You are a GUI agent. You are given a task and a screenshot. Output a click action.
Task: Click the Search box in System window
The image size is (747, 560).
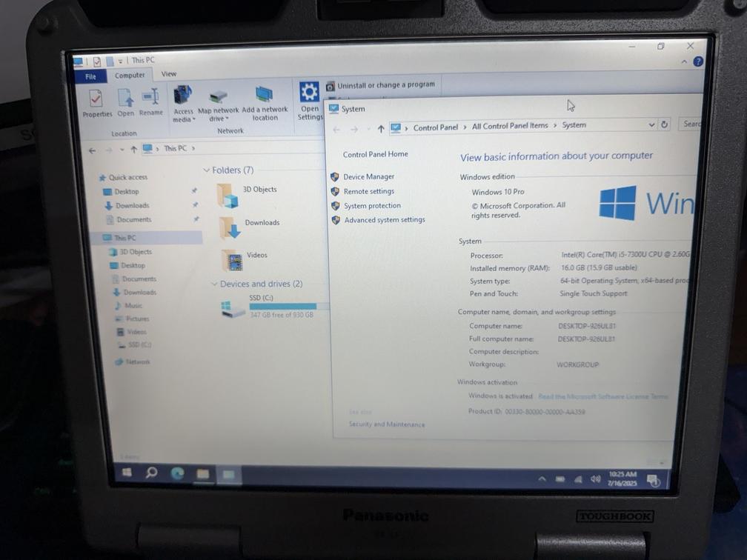[x=691, y=124]
